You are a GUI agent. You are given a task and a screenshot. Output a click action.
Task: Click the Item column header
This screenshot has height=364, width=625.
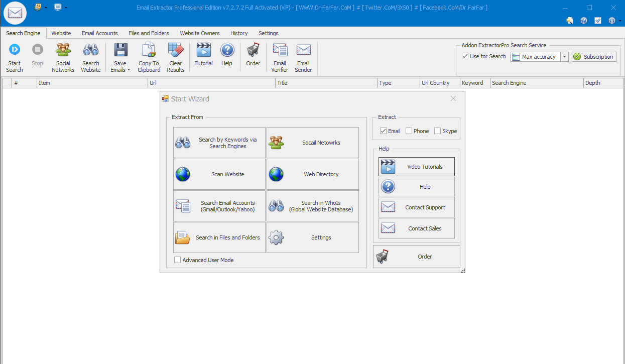coord(92,83)
